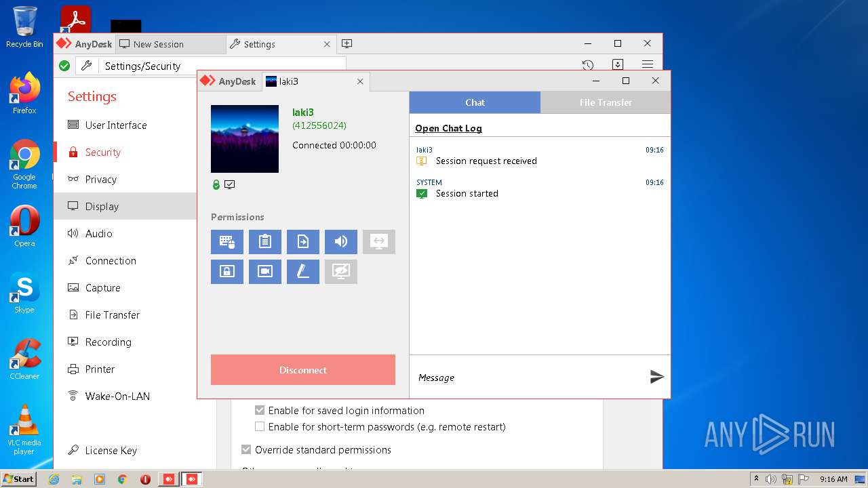This screenshot has height=488, width=868.
Task: Click the green encrypted connection lock icon
Action: click(216, 184)
